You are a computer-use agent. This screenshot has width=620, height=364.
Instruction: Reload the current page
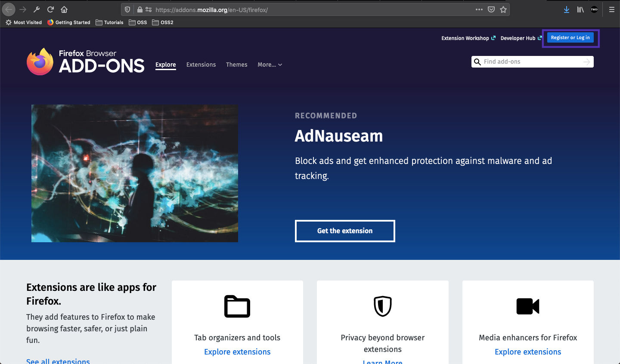pos(50,9)
